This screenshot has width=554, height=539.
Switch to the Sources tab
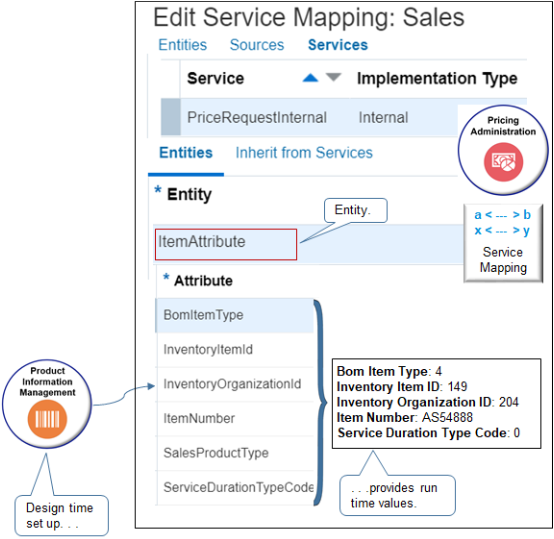257,45
